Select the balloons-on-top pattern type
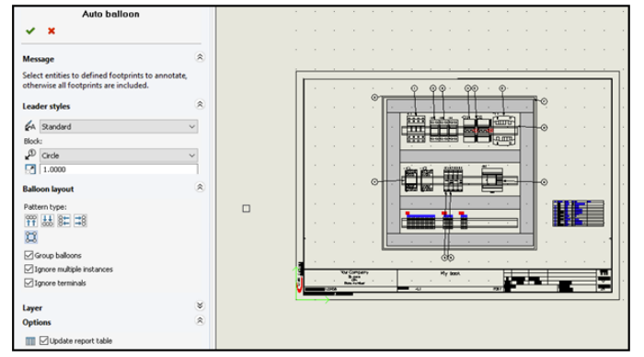The width and height of the screenshot is (644, 357). tap(31, 221)
